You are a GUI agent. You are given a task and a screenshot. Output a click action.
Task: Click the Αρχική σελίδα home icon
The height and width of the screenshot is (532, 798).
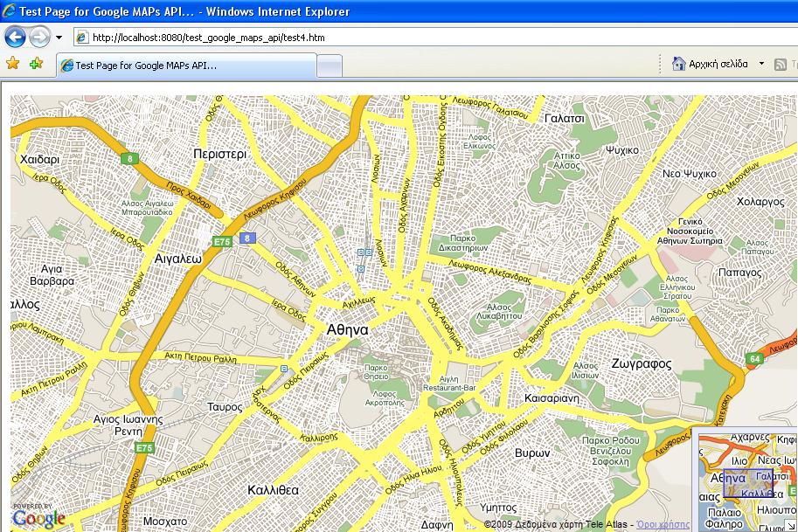click(679, 64)
